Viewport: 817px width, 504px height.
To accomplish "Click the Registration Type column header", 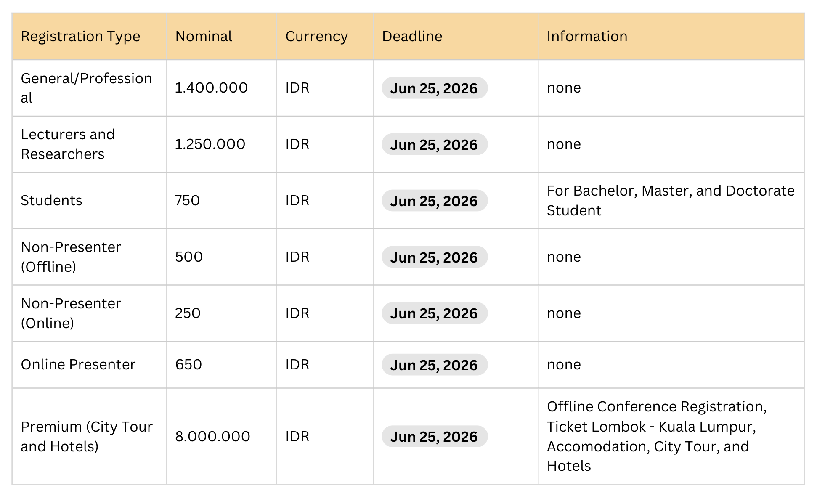I will [x=80, y=37].
